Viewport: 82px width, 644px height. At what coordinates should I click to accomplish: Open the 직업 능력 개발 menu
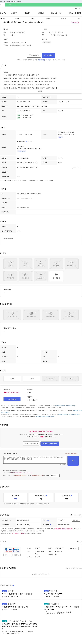point(56,13)
